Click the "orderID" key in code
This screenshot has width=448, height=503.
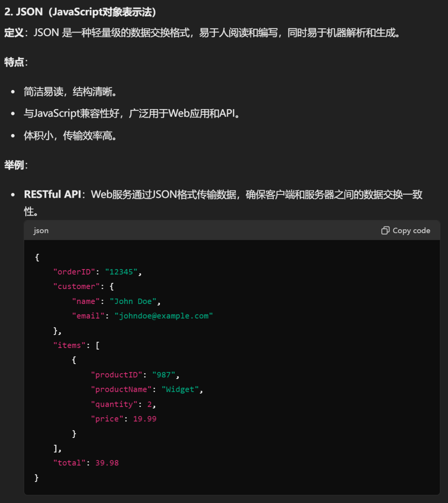(74, 272)
